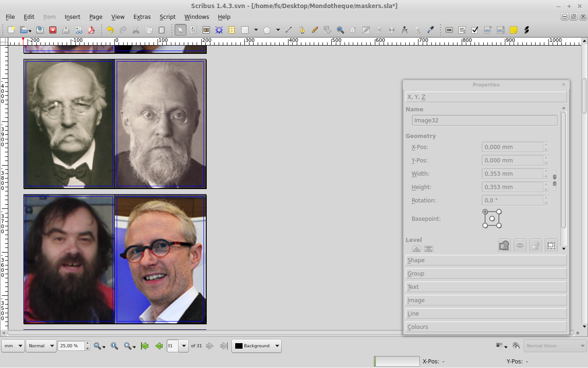Insert yellow text annotation note
The image size is (588, 368).
[x=514, y=30]
